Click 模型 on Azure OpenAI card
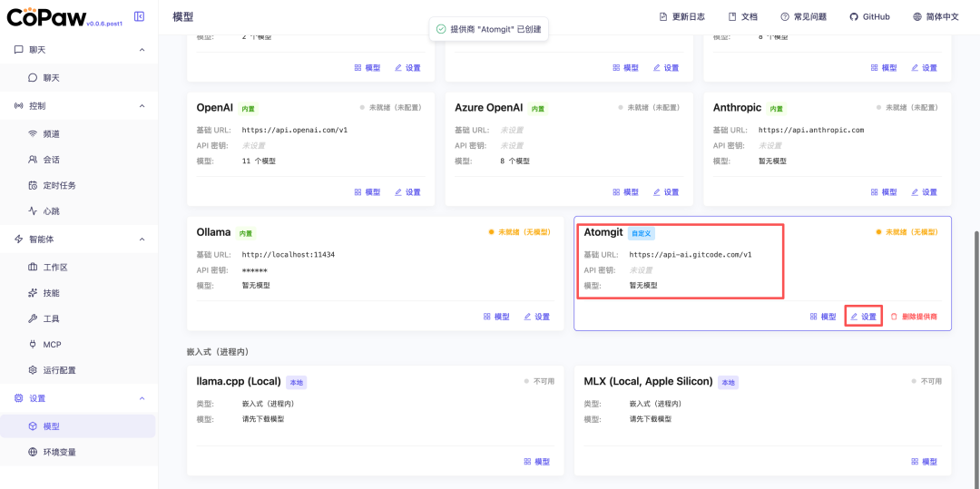 pyautogui.click(x=625, y=192)
